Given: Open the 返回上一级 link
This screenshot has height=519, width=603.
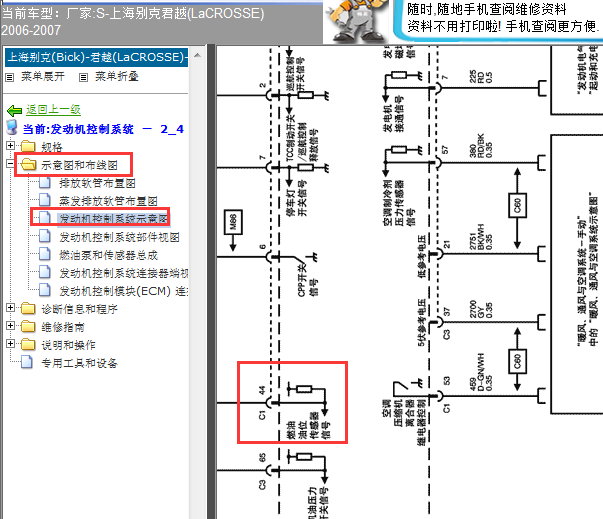Looking at the screenshot, I should click(x=53, y=110).
